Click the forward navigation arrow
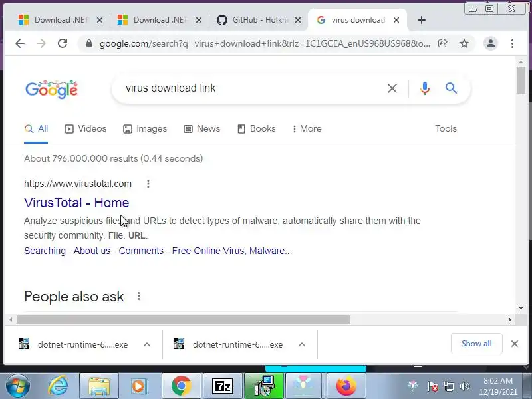The width and height of the screenshot is (532, 399). click(x=41, y=43)
